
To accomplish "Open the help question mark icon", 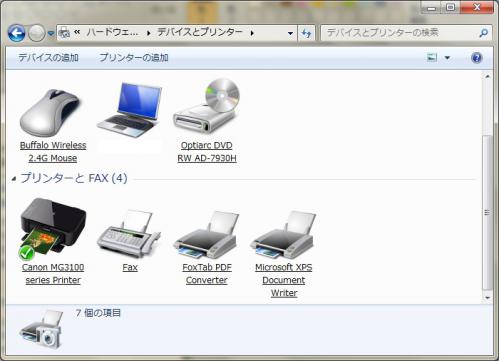I will click(x=477, y=58).
